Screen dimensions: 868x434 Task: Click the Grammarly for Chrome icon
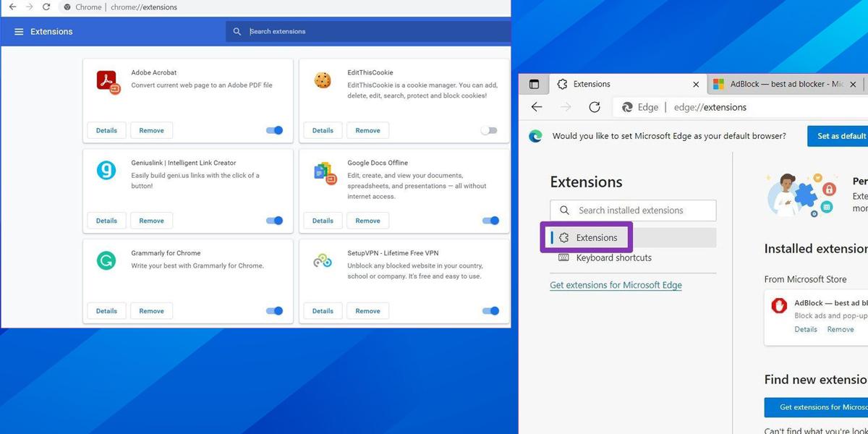coord(106,261)
